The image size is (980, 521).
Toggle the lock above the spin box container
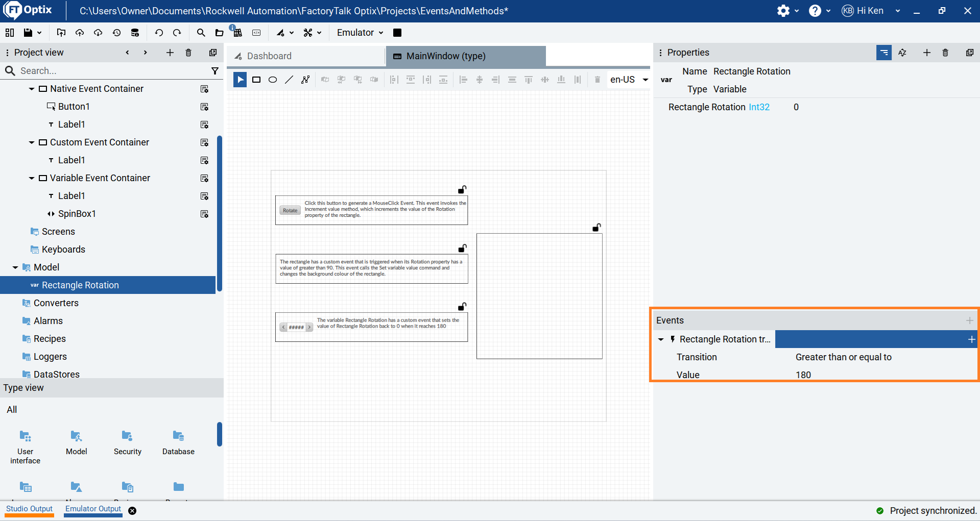[462, 306]
